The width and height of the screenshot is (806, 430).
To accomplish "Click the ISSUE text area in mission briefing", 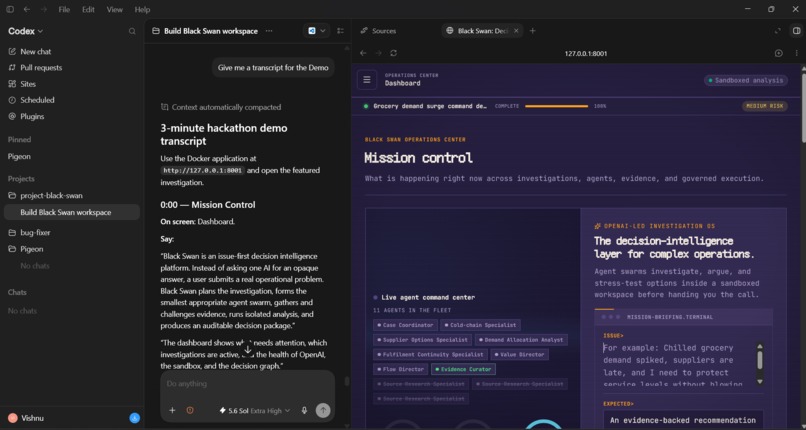I will [679, 365].
